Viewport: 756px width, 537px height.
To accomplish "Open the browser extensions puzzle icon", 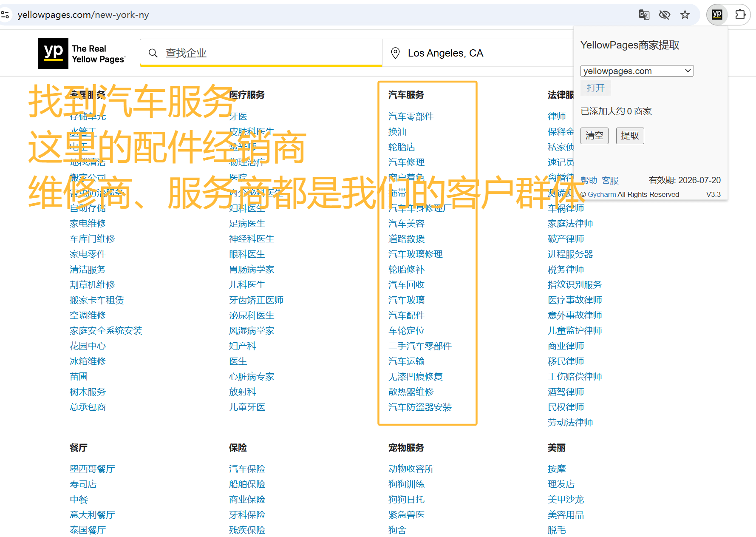I will point(740,15).
